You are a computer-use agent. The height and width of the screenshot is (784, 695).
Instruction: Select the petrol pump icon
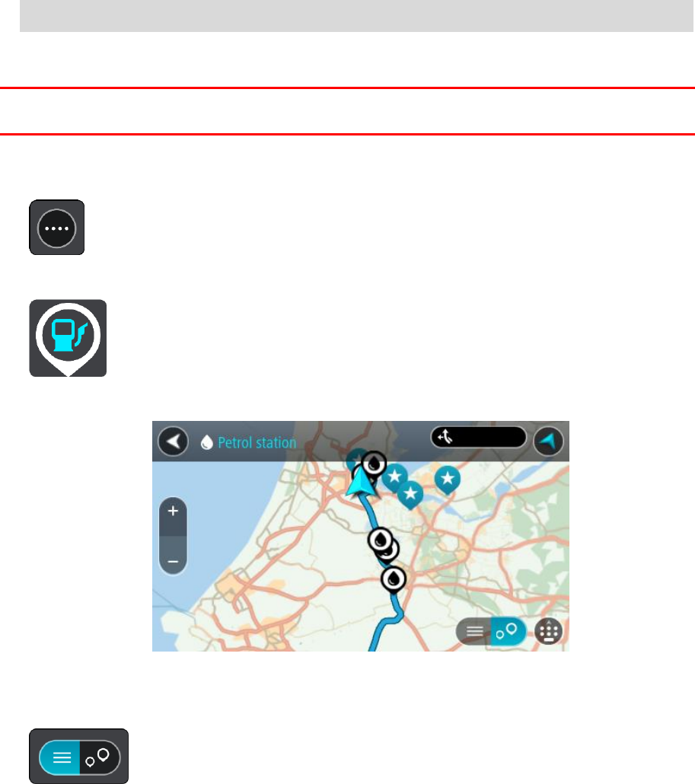click(x=68, y=339)
